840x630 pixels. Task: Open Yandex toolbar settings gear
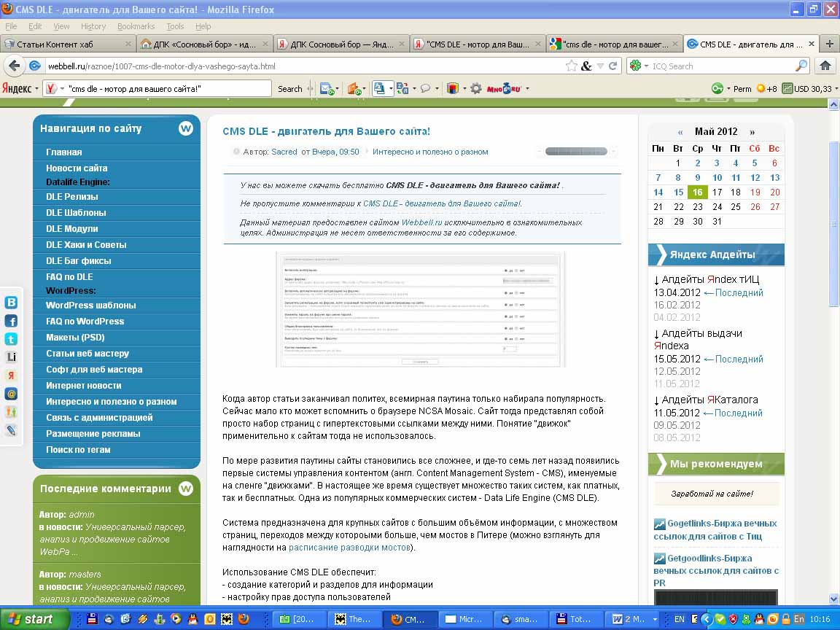(475, 89)
